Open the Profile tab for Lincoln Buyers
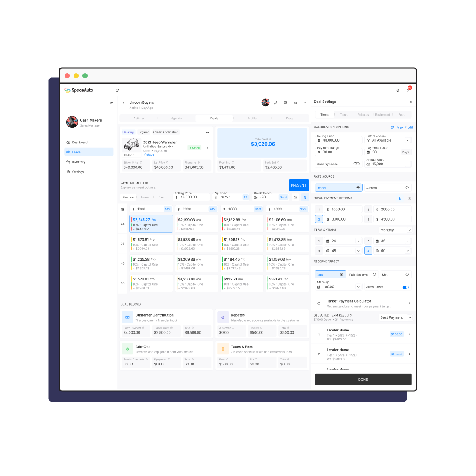476x476 pixels. tap(252, 118)
